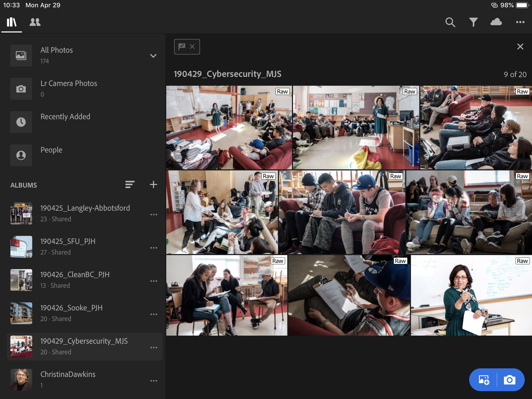
Task: Sort albums with the sort icon
Action: tap(130, 185)
